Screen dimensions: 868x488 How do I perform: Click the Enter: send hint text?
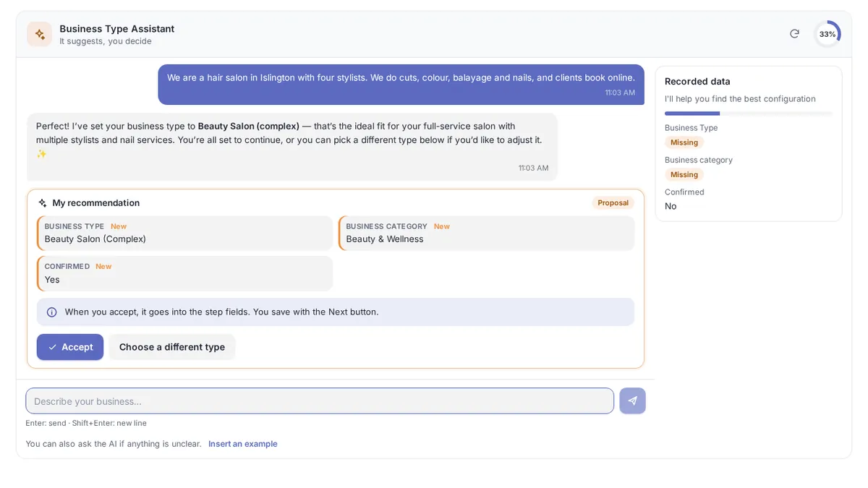click(x=86, y=423)
